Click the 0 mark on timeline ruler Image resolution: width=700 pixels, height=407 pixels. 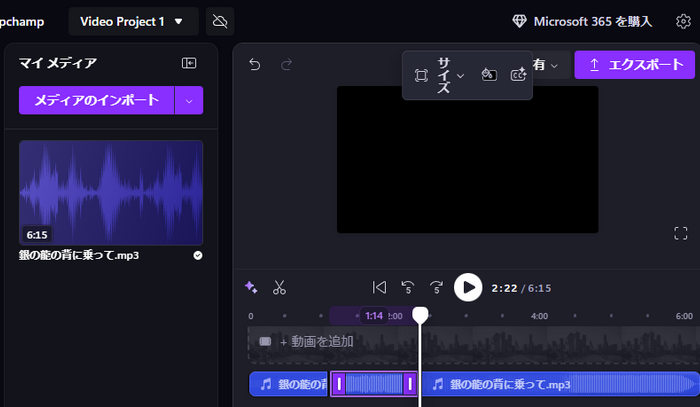tap(251, 316)
